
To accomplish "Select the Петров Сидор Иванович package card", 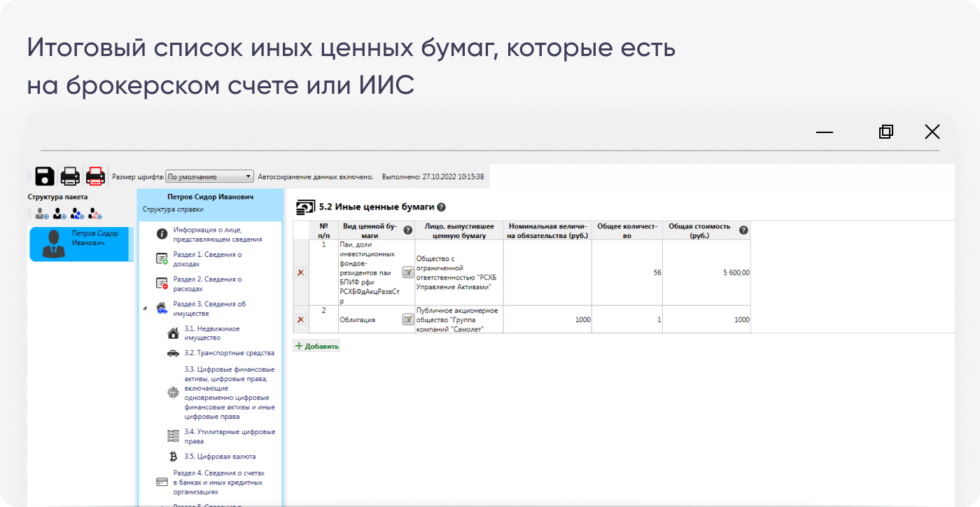I will [80, 244].
